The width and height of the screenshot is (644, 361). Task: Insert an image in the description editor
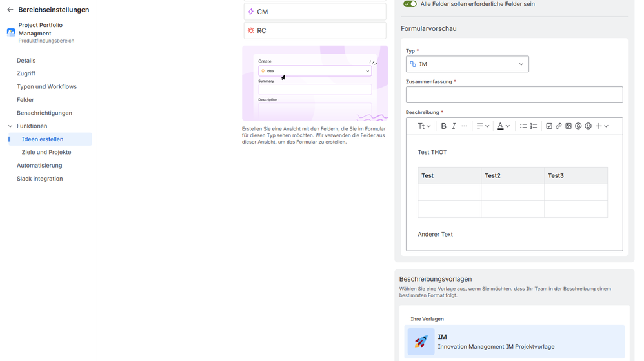569,126
